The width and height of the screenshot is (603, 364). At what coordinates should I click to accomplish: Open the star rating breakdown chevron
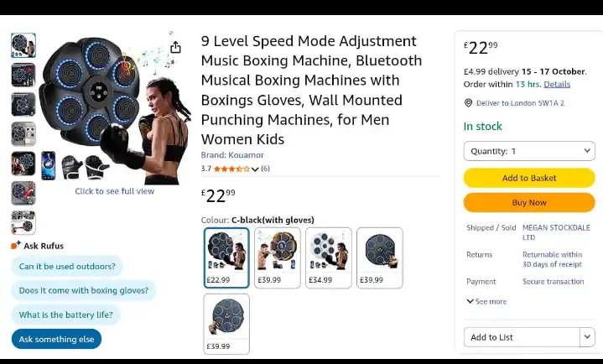click(255, 169)
